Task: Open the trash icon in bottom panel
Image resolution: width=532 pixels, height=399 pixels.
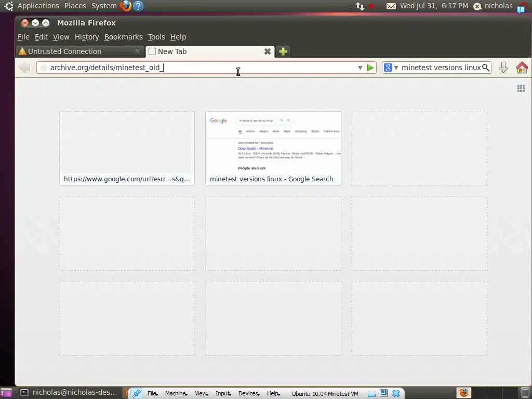Action: coord(525,393)
